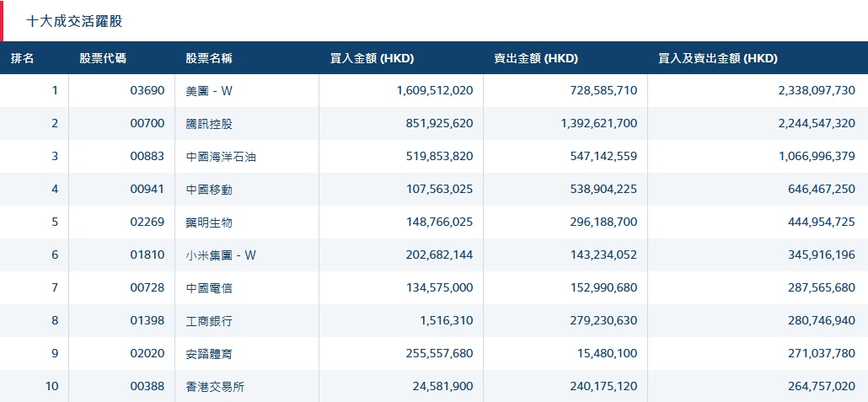Select the 十大成交活躍股 section title
The height and width of the screenshot is (402, 868).
(x=74, y=21)
